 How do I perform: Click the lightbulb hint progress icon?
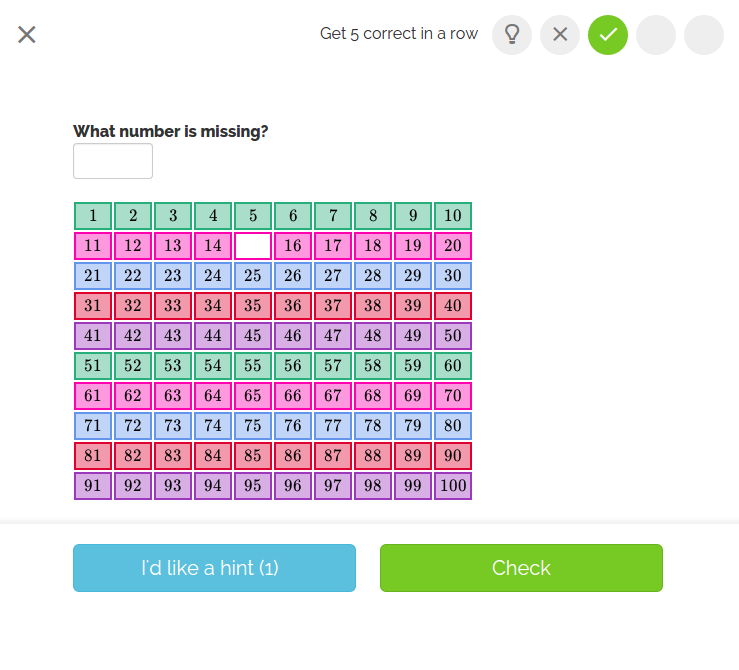click(512, 34)
